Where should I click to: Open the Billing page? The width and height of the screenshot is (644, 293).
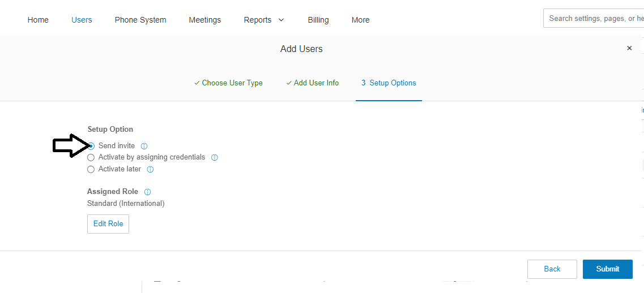(x=318, y=20)
